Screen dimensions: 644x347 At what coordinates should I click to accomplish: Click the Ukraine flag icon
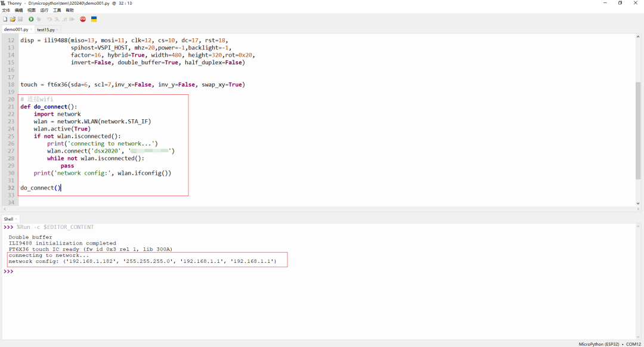click(x=94, y=19)
